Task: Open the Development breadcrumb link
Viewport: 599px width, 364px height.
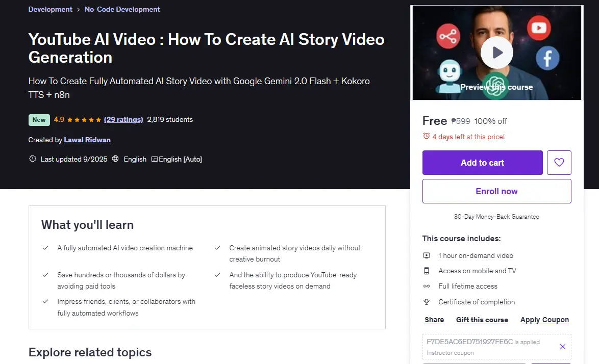Action: [50, 9]
